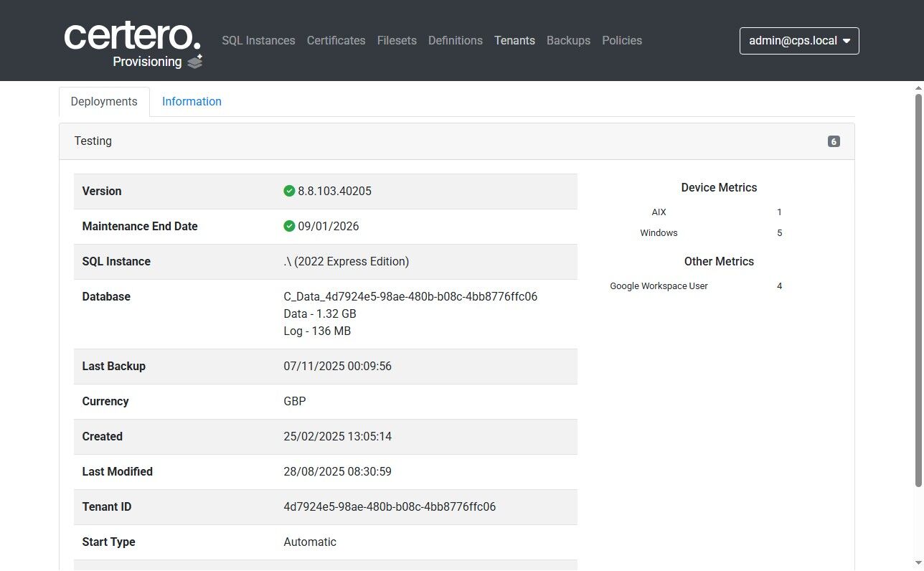Click the scrollbar up arrow
The height and width of the screenshot is (571, 924).
918,88
